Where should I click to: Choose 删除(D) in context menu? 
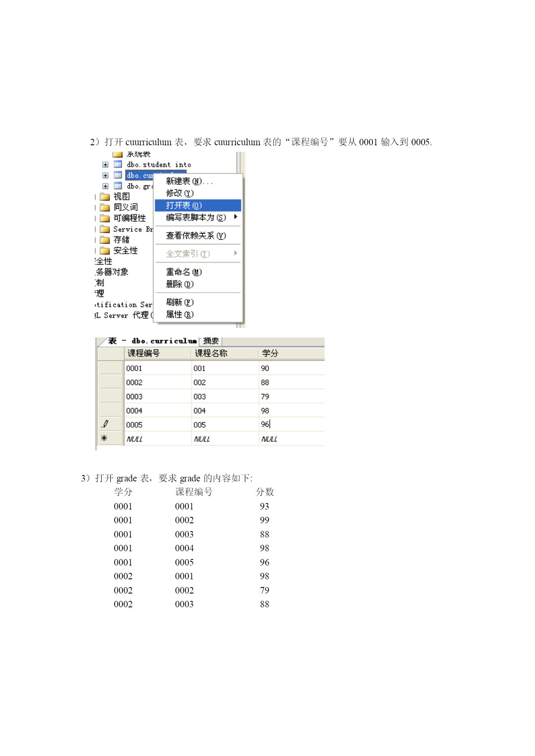coord(198,284)
